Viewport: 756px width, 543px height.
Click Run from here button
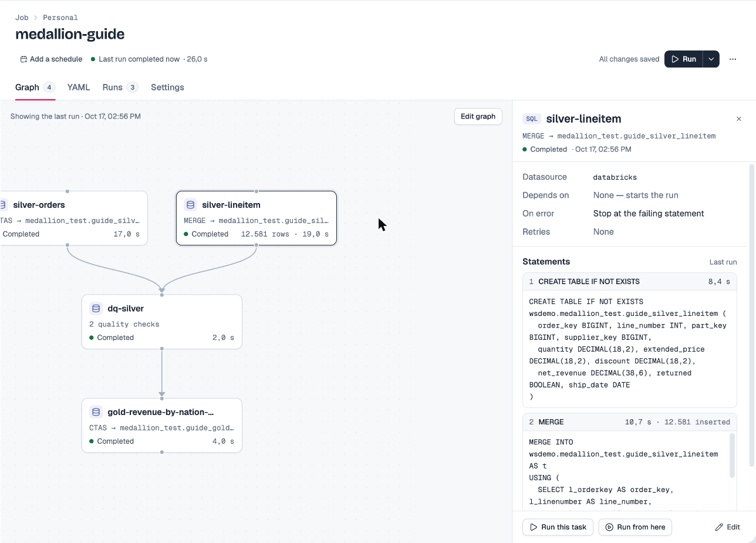635,527
